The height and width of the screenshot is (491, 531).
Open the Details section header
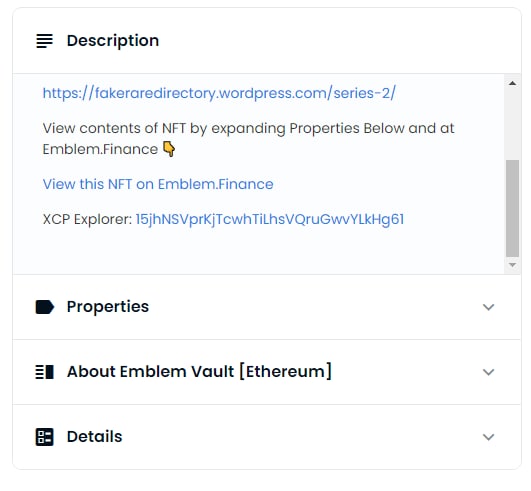(x=267, y=437)
